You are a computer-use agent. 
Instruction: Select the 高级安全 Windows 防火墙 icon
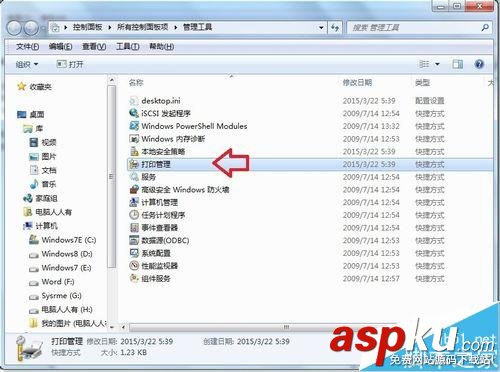click(x=134, y=189)
